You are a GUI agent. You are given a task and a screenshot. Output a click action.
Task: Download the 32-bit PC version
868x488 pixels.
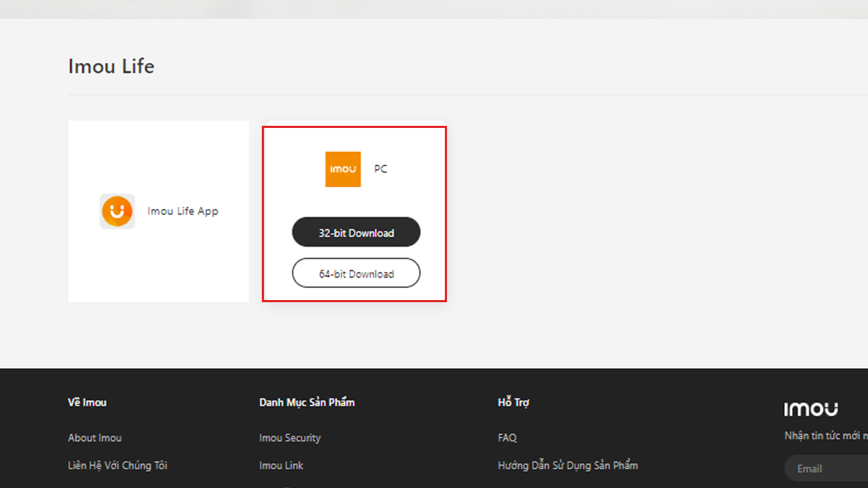tap(356, 233)
